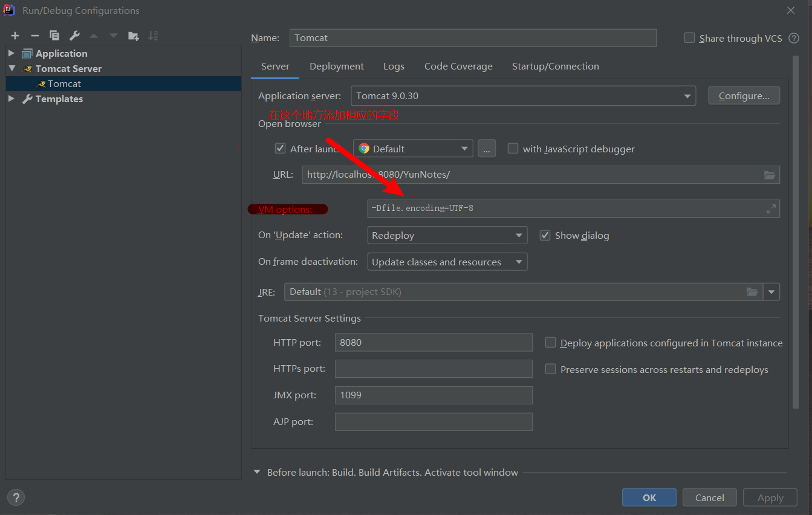Expand the Templates tree node
Image resolution: width=812 pixels, height=515 pixels.
pyautogui.click(x=11, y=99)
